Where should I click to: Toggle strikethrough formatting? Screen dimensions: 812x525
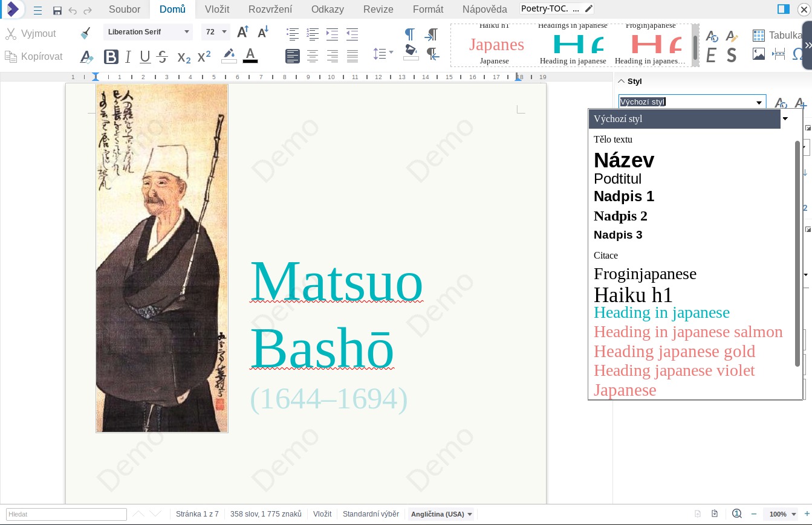pyautogui.click(x=162, y=57)
